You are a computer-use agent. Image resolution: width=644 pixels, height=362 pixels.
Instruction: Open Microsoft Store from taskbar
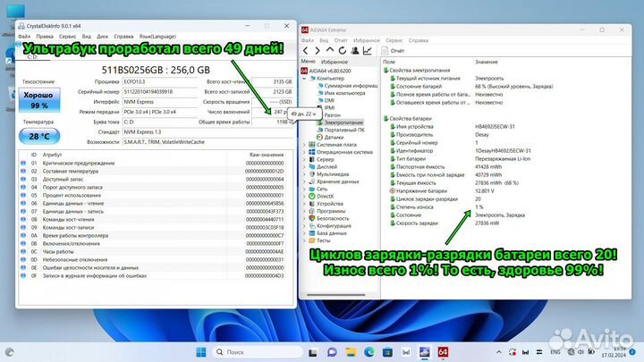click(x=387, y=352)
